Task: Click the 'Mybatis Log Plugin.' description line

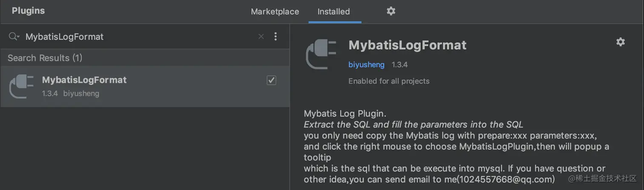Action: (345, 113)
